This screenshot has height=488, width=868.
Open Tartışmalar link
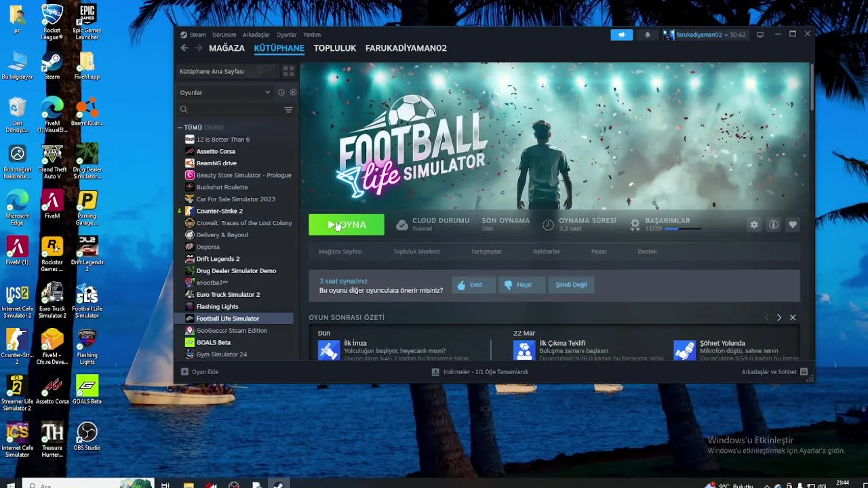486,251
